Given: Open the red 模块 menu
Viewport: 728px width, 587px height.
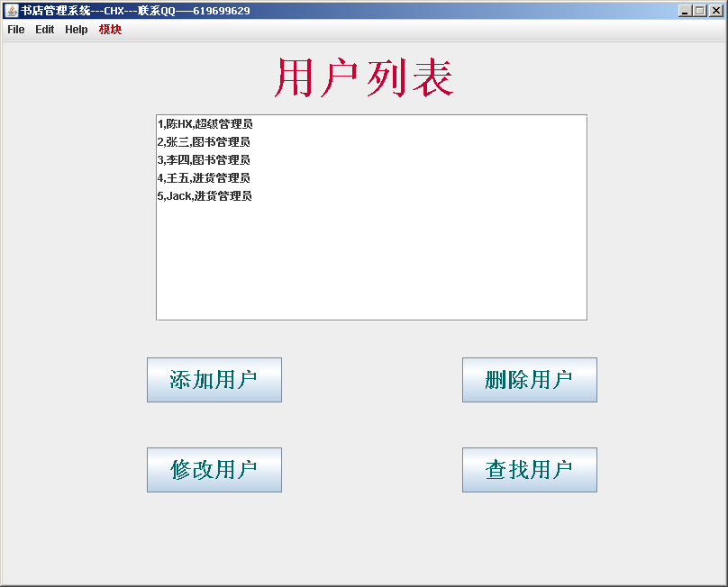Looking at the screenshot, I should pos(110,30).
